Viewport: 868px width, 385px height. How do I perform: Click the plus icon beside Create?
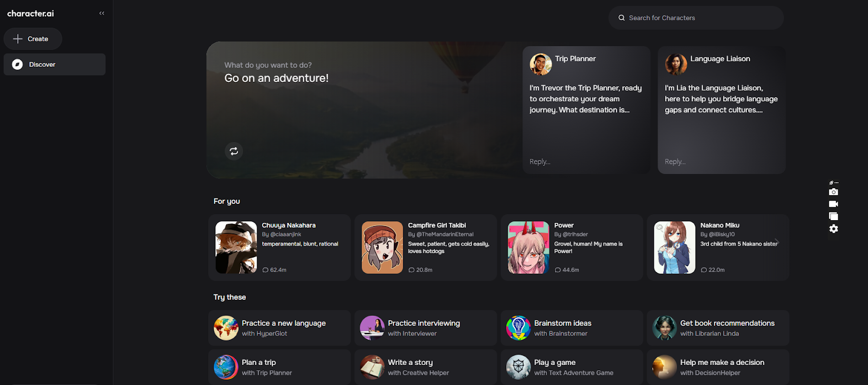(18, 39)
